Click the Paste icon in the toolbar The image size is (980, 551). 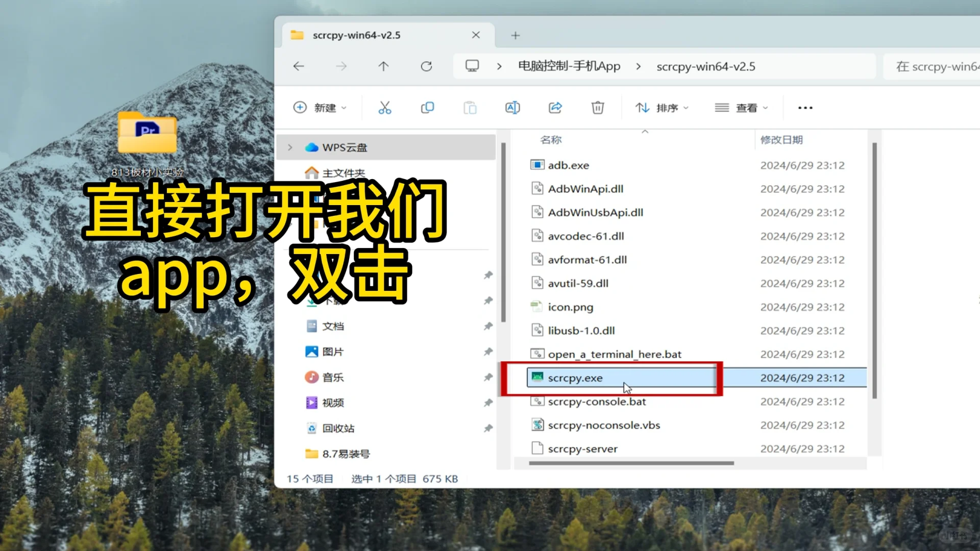tap(470, 108)
